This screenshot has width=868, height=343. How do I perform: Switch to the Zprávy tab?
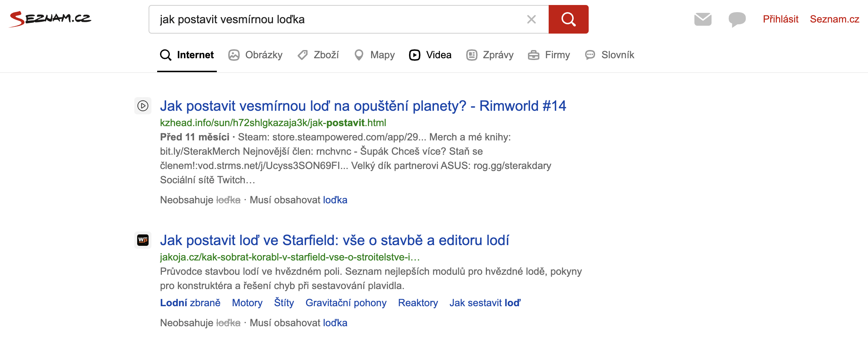490,55
